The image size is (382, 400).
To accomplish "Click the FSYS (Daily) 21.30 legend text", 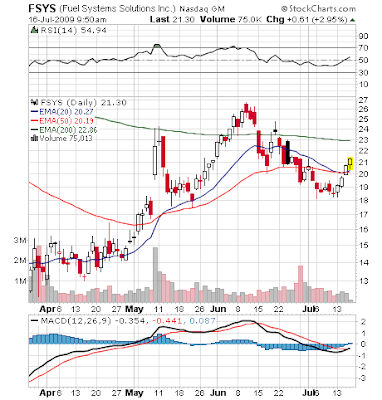I will (x=83, y=102).
